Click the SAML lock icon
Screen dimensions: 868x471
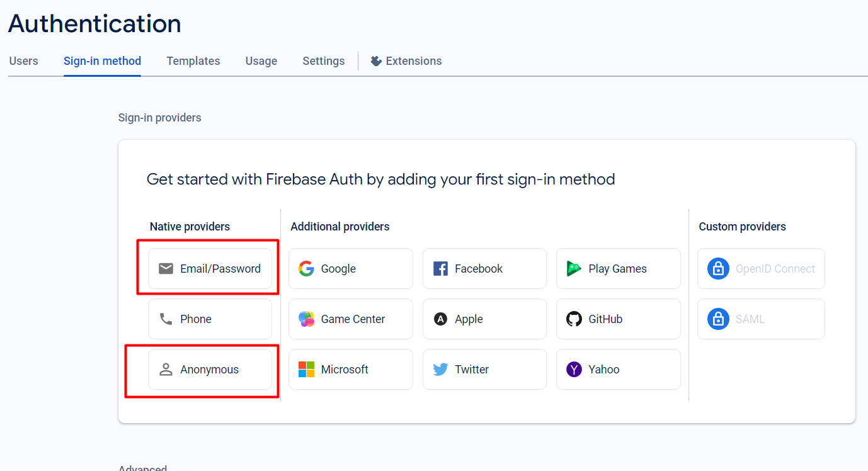click(x=718, y=319)
